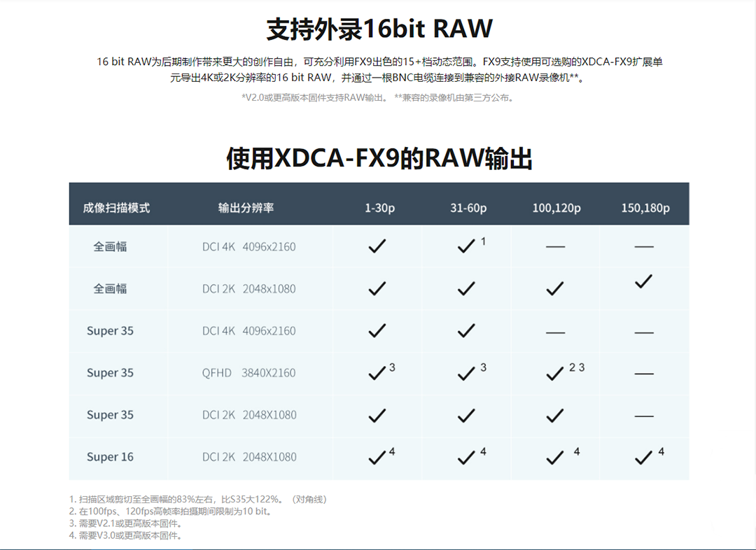Select the 100,120p column header

(556, 208)
